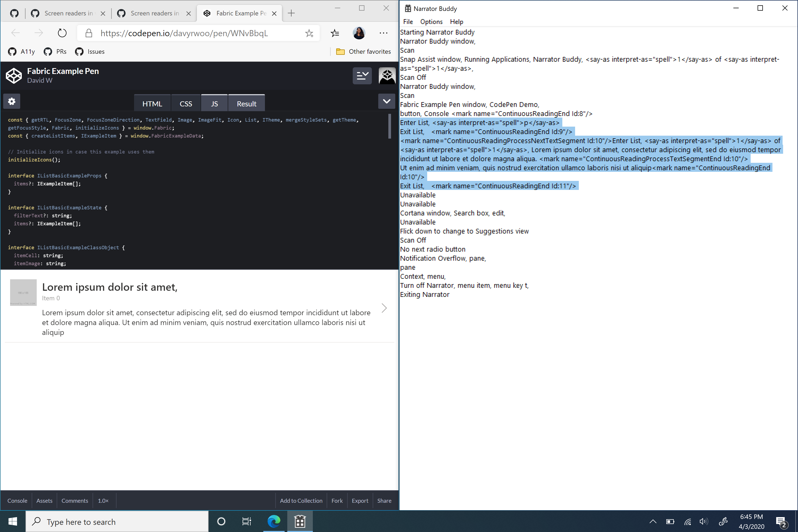The width and height of the screenshot is (798, 532).
Task: Toggle the Result panel
Action: click(x=246, y=103)
